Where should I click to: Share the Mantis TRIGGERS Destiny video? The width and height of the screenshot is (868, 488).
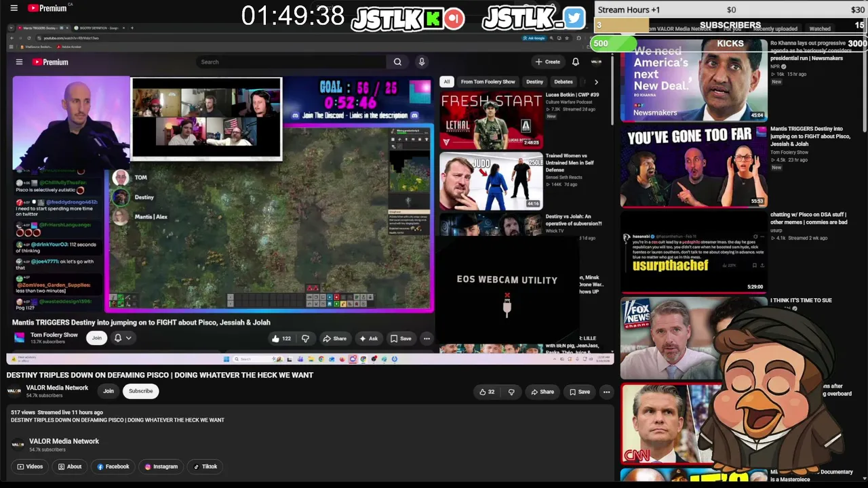coord(335,338)
